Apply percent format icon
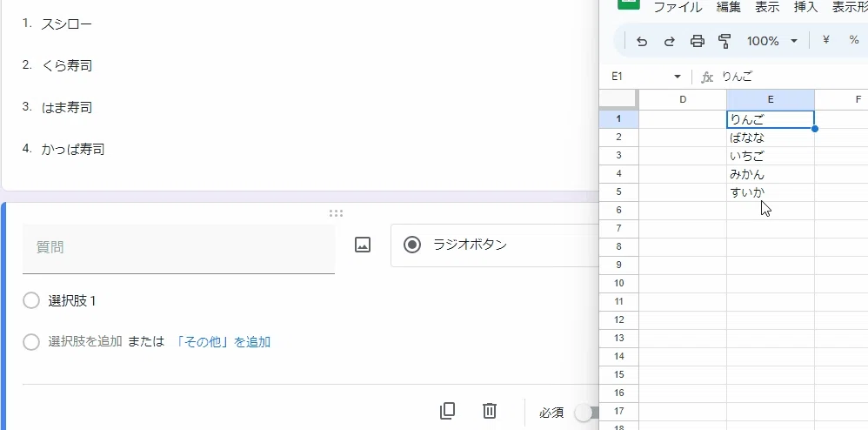The width and height of the screenshot is (868, 430). pyautogui.click(x=853, y=40)
